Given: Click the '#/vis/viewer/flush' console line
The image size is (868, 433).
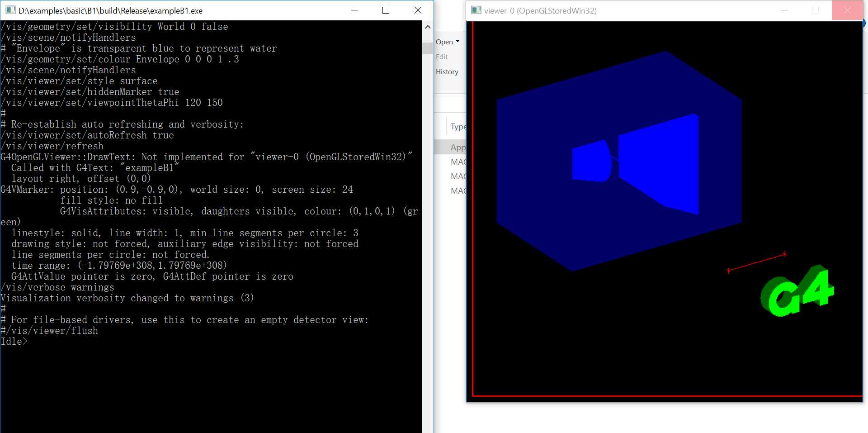Looking at the screenshot, I should pyautogui.click(x=49, y=331).
